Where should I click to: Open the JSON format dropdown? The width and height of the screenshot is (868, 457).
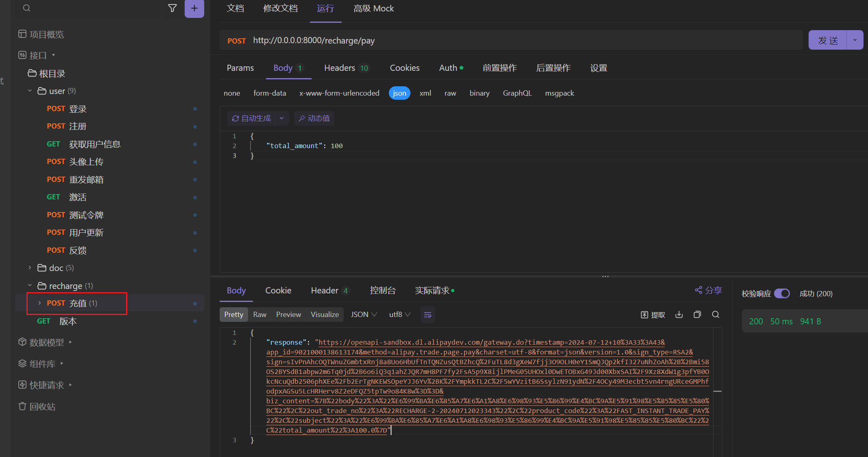(364, 315)
